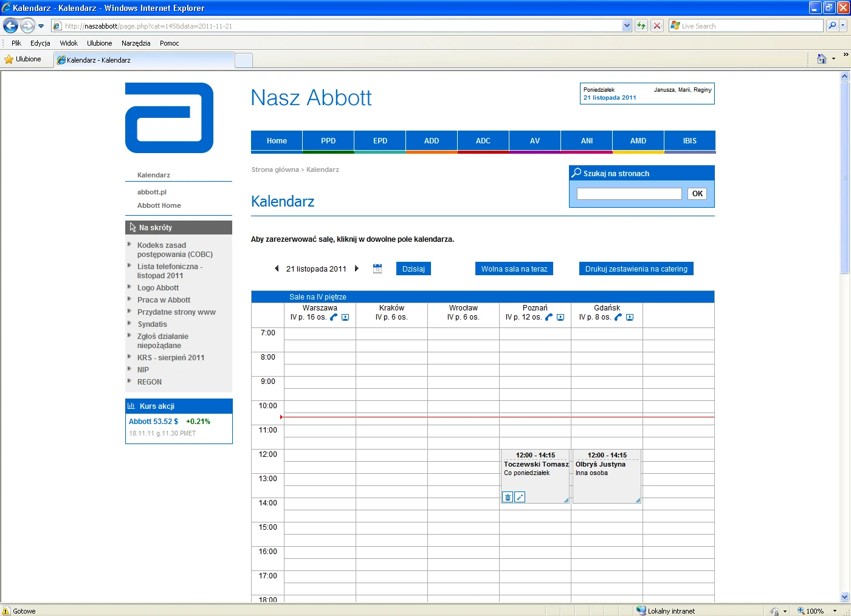Click projector screen icon for Gdańsk room

click(630, 317)
